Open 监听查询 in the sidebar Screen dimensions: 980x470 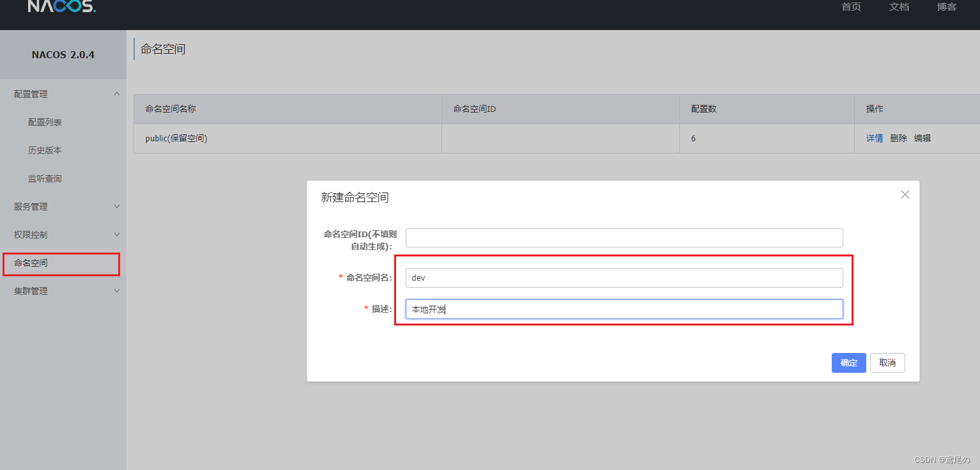tap(45, 178)
